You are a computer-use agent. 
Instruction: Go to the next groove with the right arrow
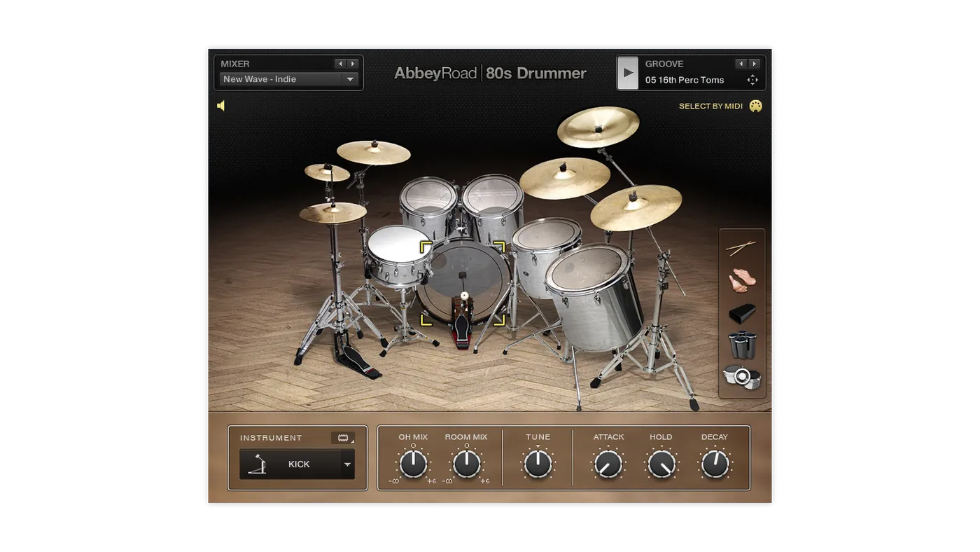(754, 64)
